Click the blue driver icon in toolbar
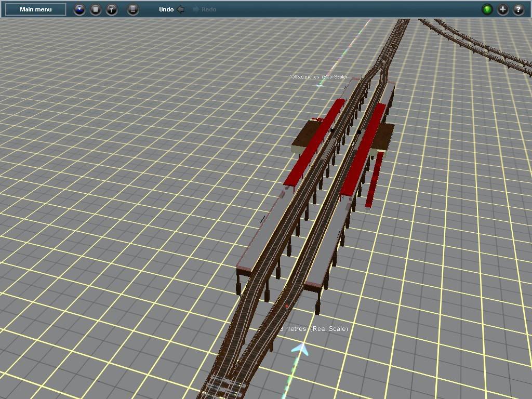 tap(79, 9)
